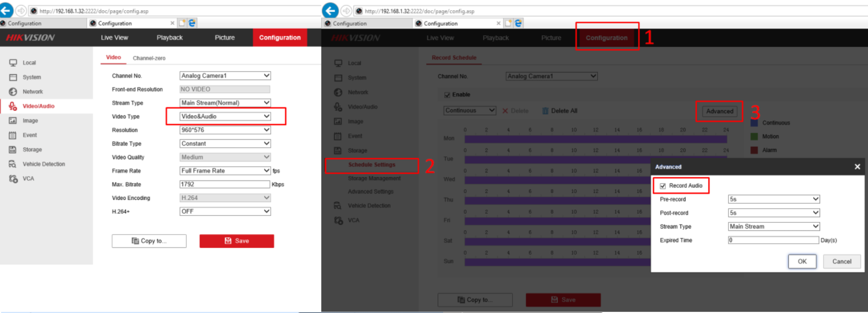
Task: Open the H.264+ dropdown
Action: pos(225,211)
